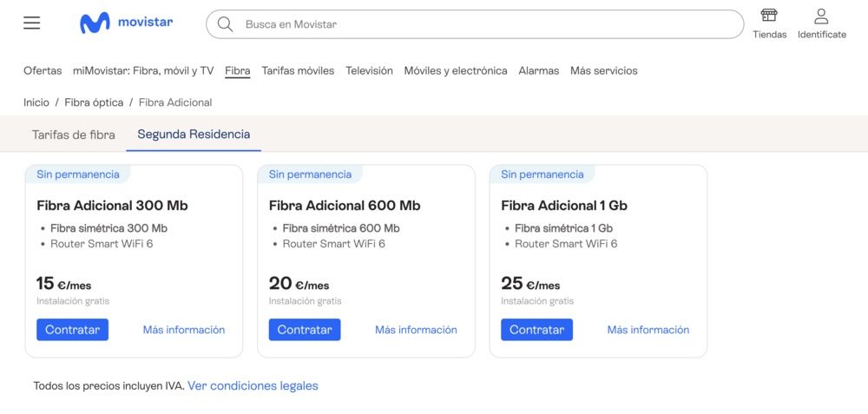Viewport: 868px width, 414px height.
Task: Open miMovistar: Fibra, móvil y TV
Action: coord(143,71)
